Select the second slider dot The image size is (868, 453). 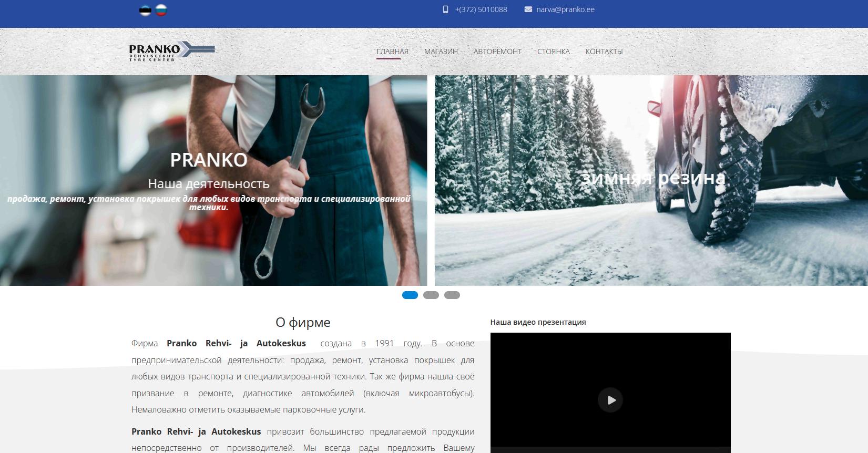pos(431,295)
